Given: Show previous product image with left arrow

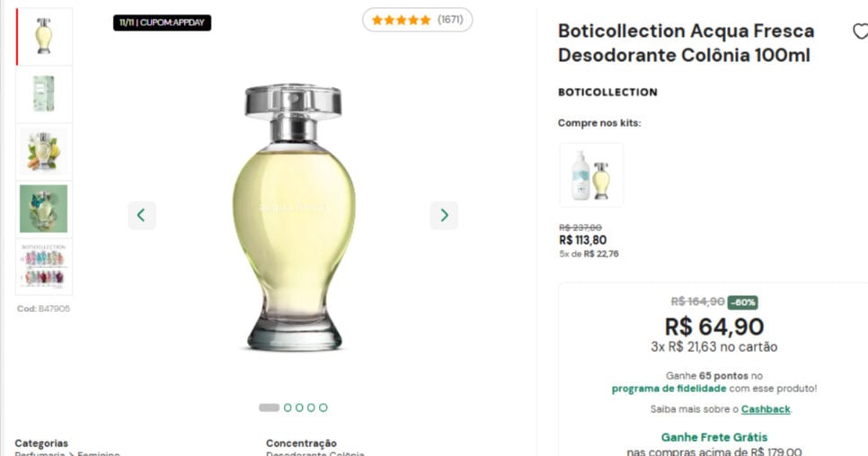Looking at the screenshot, I should coord(141,215).
